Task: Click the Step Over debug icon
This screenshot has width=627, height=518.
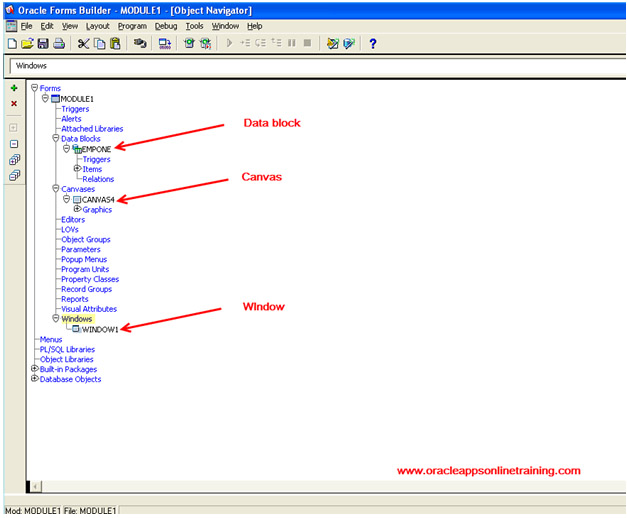Action: [260, 43]
